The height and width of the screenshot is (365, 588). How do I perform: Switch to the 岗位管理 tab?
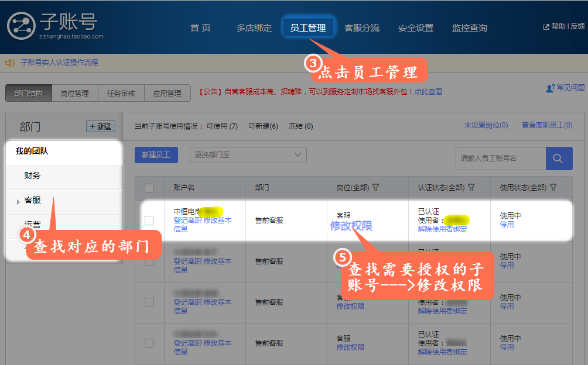pyautogui.click(x=75, y=93)
